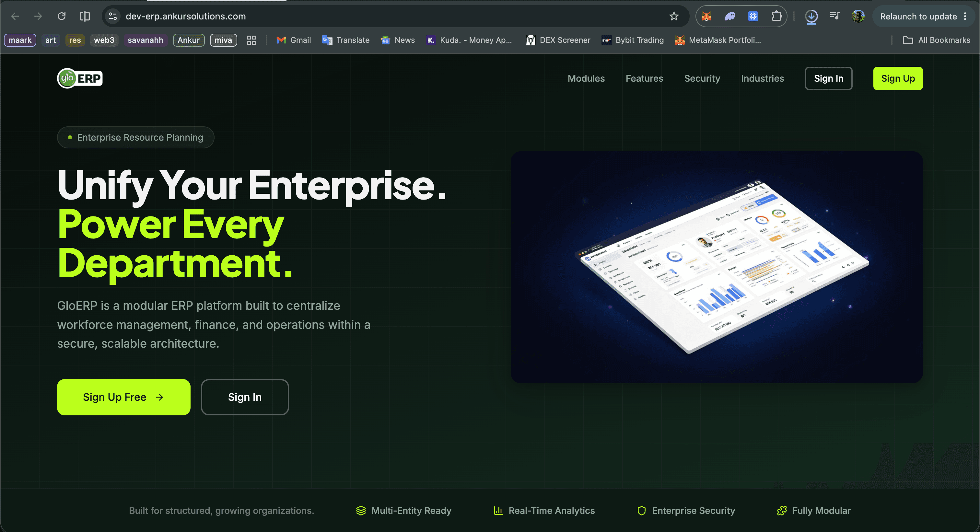Click the Multi-Entity Ready layers icon
980x532 pixels.
click(361, 511)
